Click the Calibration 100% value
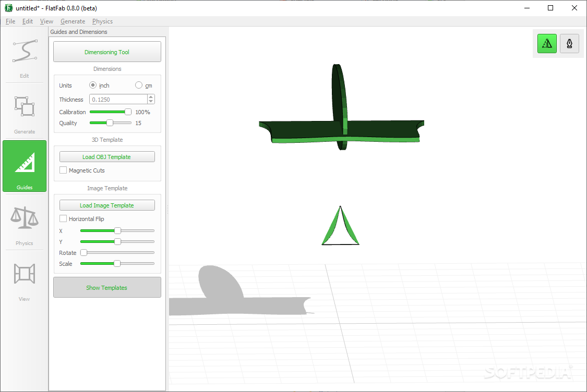This screenshot has height=392, width=587. 142,112
